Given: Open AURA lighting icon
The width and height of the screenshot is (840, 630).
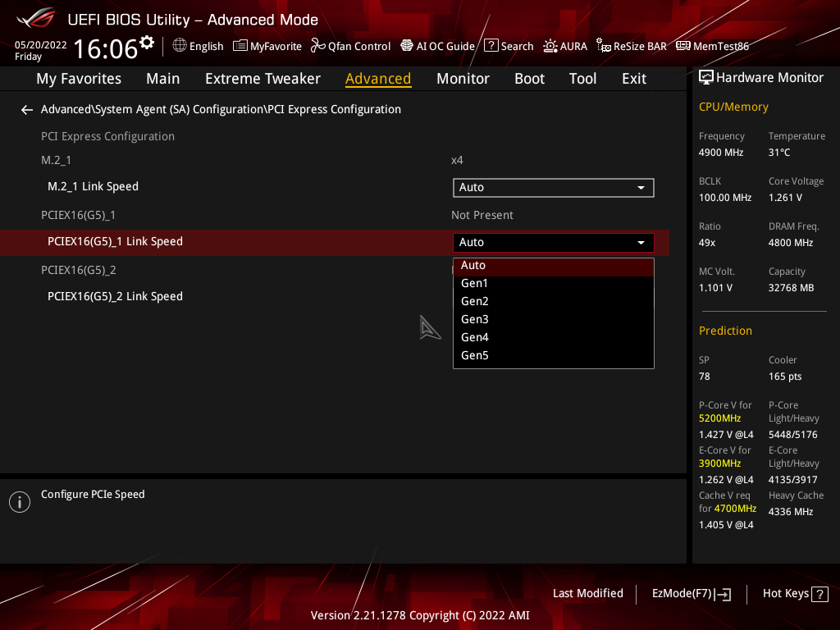Looking at the screenshot, I should click(x=550, y=46).
